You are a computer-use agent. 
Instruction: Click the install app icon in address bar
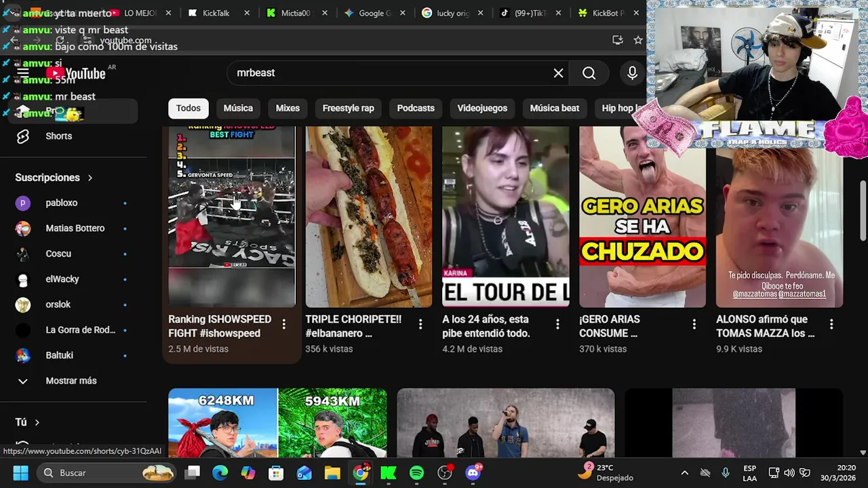coord(617,41)
